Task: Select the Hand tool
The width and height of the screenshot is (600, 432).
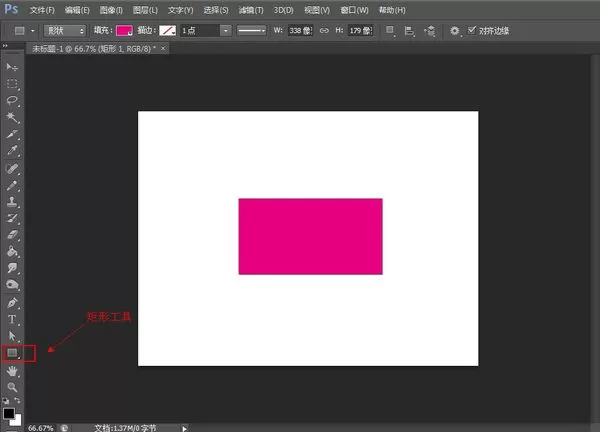Action: (x=12, y=371)
